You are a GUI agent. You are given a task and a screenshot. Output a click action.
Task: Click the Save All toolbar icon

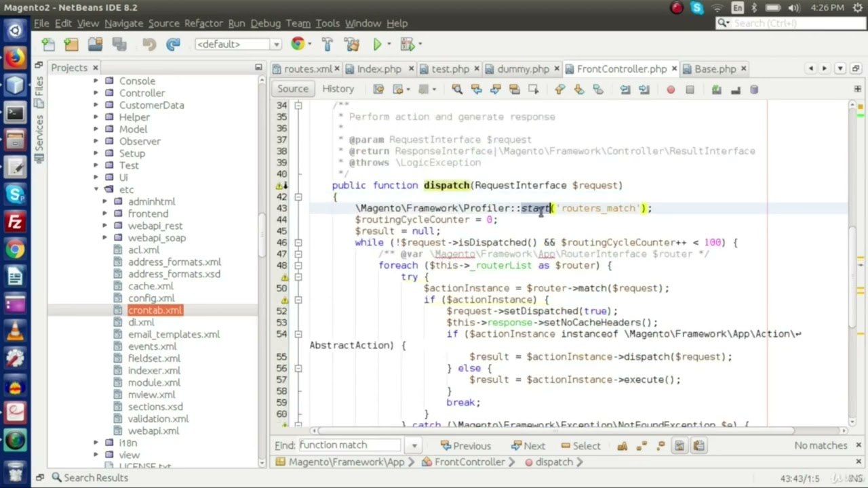pos(119,44)
